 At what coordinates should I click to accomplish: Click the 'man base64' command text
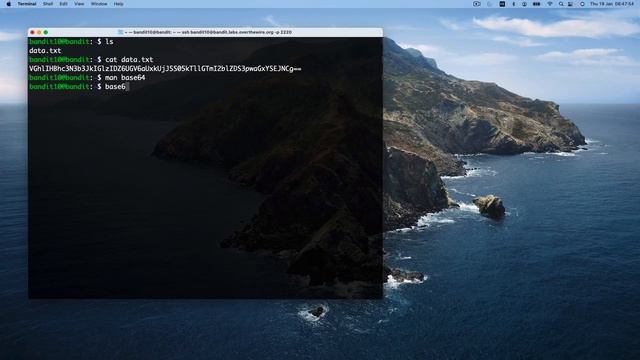point(125,78)
